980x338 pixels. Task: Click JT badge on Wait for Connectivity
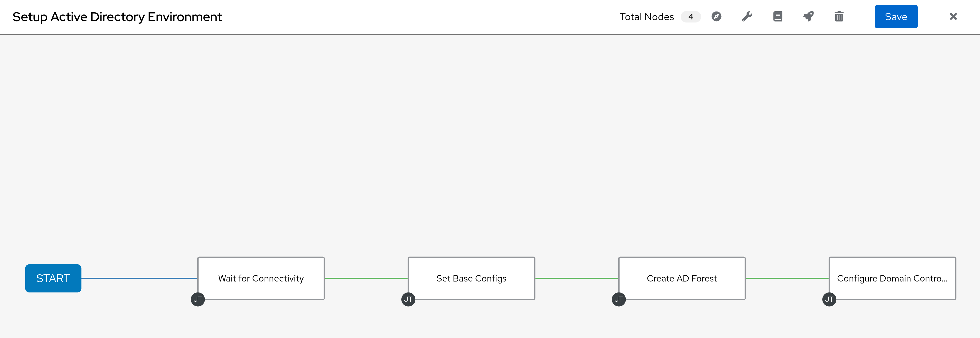[x=198, y=299]
